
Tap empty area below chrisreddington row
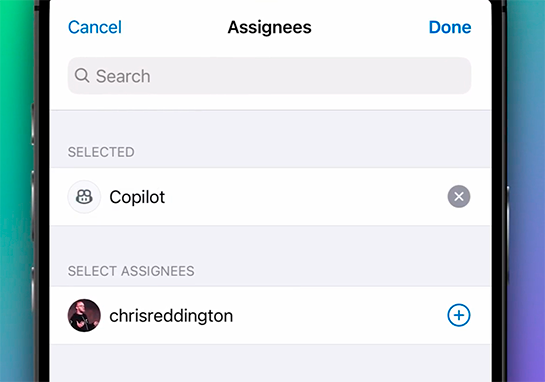tap(271, 363)
